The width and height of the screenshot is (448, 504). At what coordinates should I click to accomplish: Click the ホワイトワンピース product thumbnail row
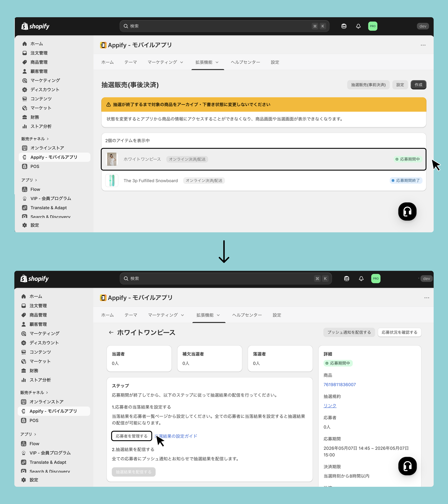pyautogui.click(x=264, y=159)
